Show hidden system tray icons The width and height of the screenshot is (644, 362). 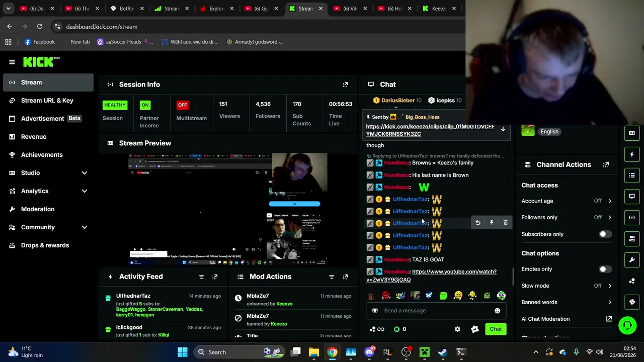pos(536,352)
